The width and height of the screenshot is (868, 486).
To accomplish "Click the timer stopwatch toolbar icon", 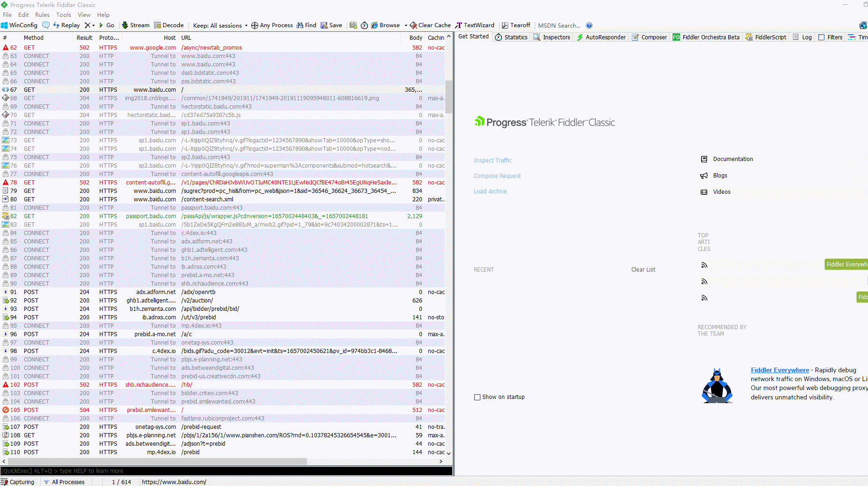I will (364, 25).
